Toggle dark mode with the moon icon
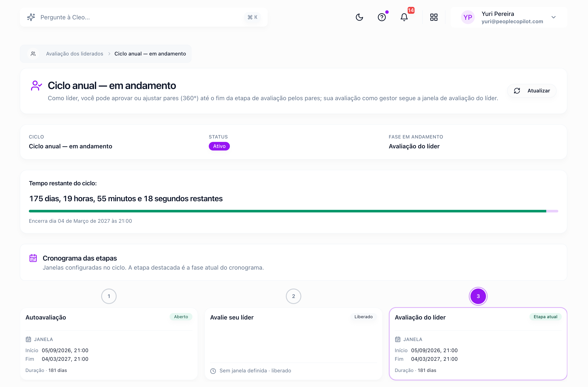The height and width of the screenshot is (387, 588). click(359, 17)
